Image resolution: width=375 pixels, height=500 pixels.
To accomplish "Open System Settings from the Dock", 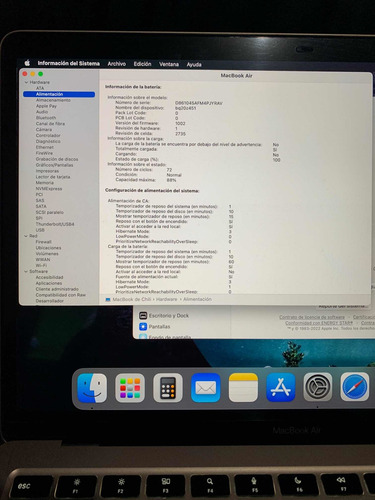I will [x=318, y=387].
